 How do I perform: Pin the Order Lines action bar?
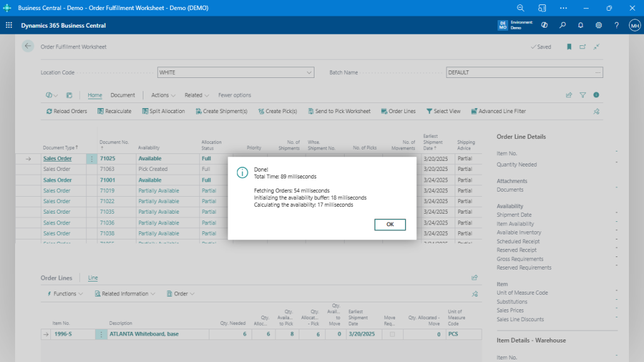476,293
